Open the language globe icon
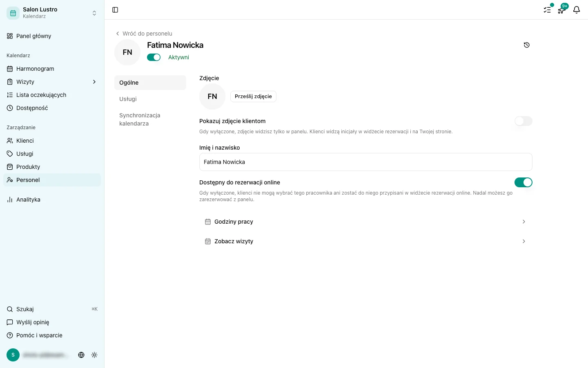This screenshot has height=368, width=588. (x=81, y=355)
